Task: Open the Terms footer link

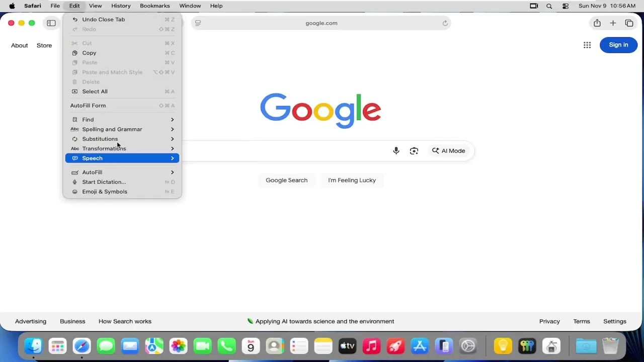Action: pyautogui.click(x=582, y=321)
